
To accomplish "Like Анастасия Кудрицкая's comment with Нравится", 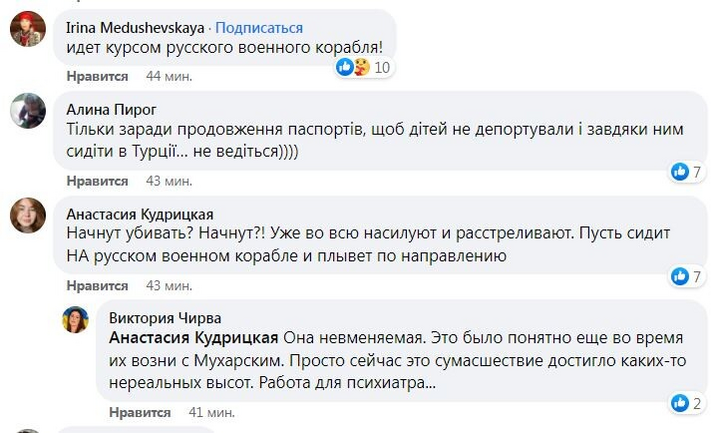I will pos(97,285).
